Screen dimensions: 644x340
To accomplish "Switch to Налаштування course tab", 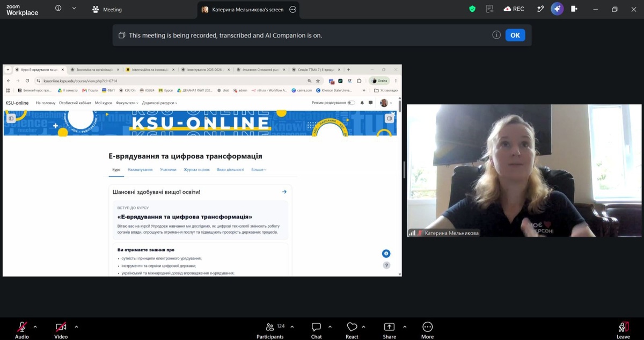I will click(x=140, y=170).
